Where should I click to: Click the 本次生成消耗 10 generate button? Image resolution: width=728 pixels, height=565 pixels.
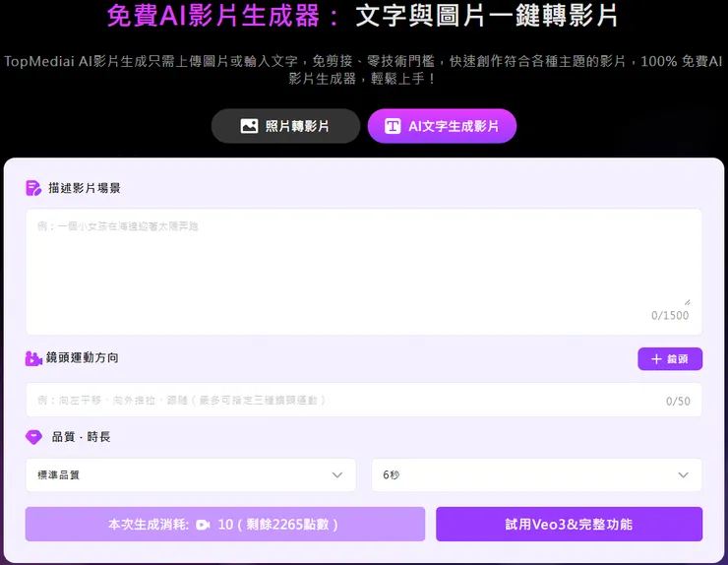pyautogui.click(x=224, y=524)
